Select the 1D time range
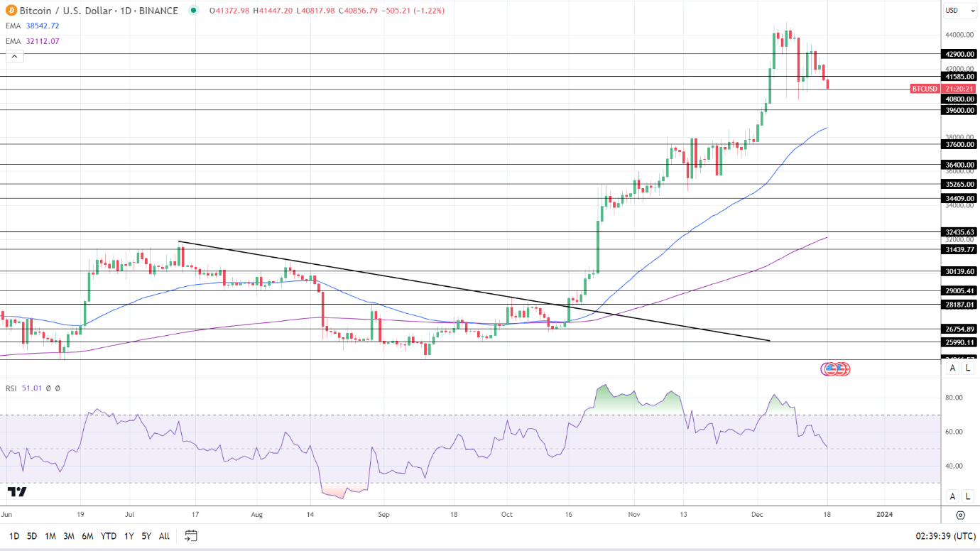Viewport: 980px width, 551px height. (13, 536)
